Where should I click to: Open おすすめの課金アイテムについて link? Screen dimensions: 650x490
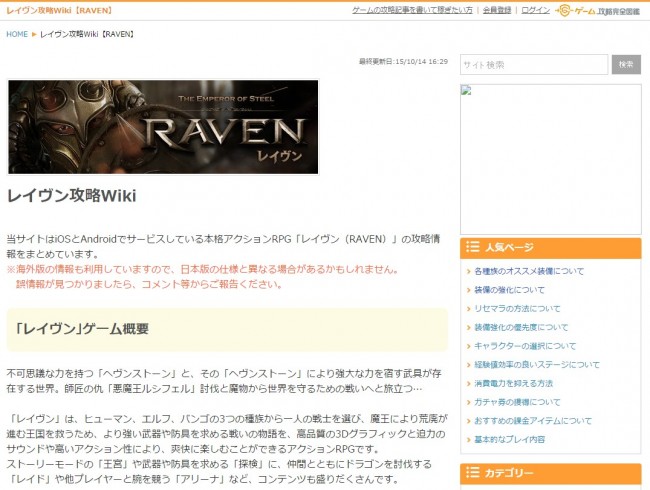(533, 420)
